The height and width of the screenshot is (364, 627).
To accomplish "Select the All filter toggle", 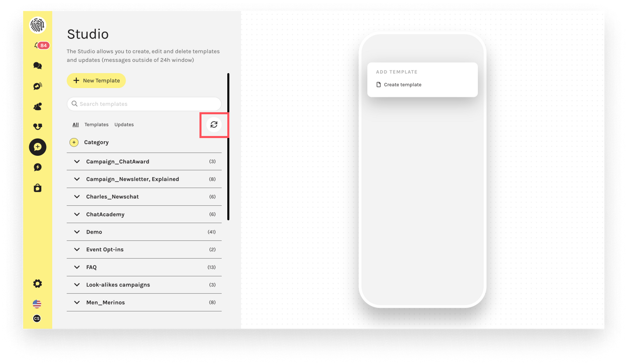I will point(76,124).
